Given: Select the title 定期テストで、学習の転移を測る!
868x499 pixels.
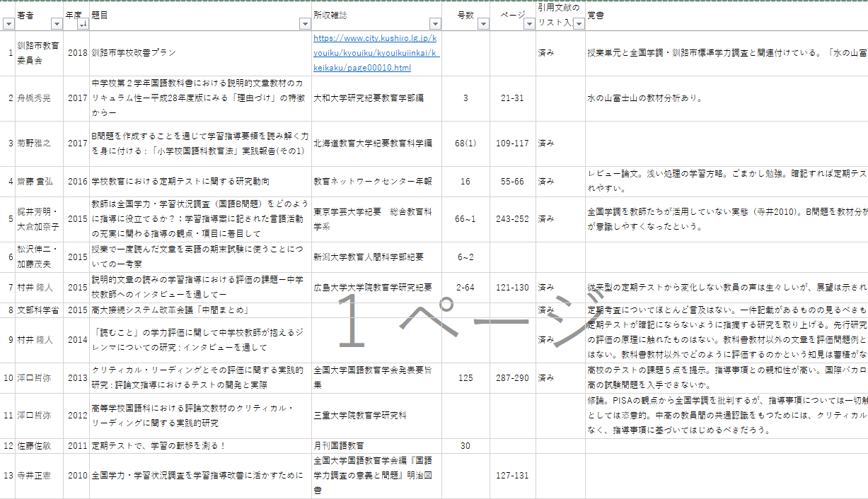Looking at the screenshot, I should click(x=201, y=446).
